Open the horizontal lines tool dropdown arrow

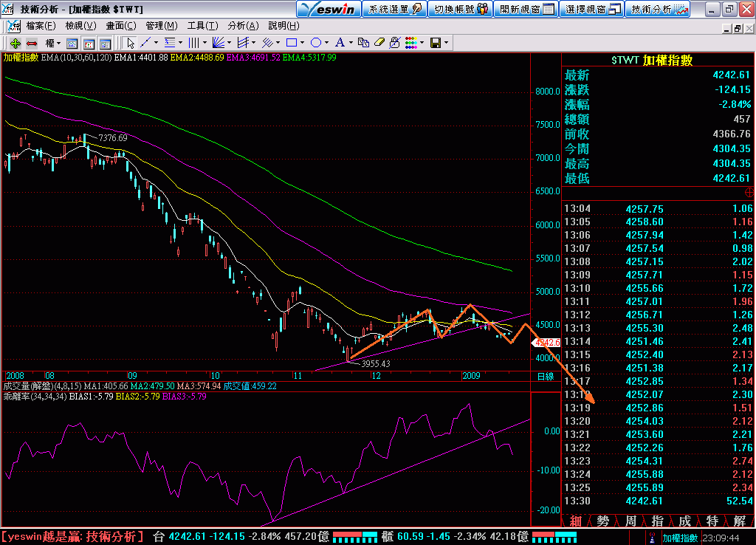[x=180, y=43]
